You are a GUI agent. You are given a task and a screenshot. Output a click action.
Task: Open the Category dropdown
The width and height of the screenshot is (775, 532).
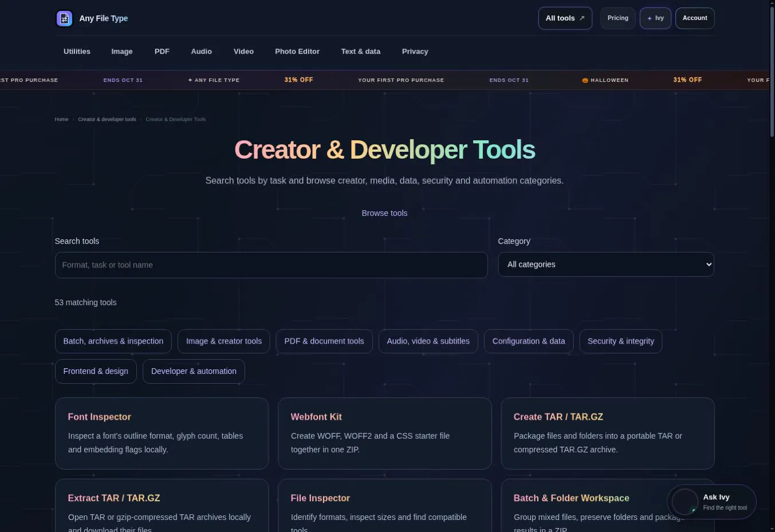(x=606, y=265)
